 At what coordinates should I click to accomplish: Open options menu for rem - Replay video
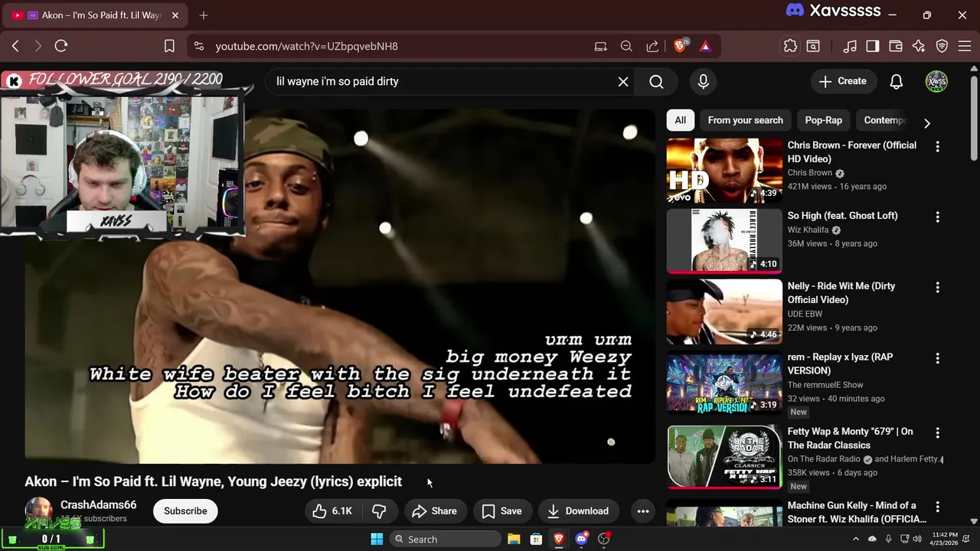[x=937, y=358]
